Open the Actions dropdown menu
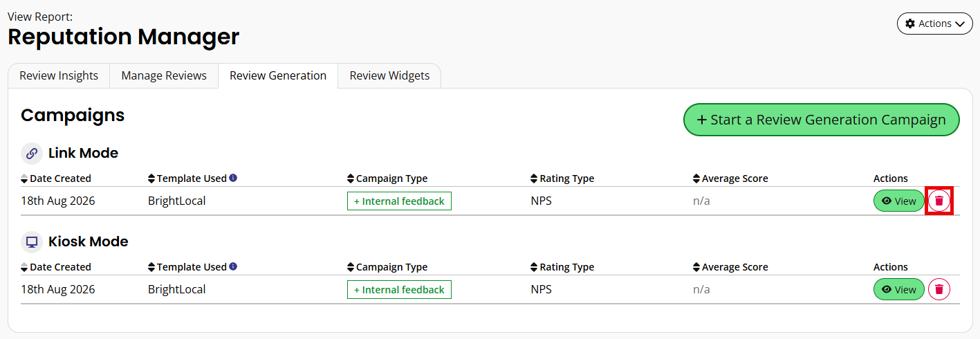This screenshot has height=339, width=980. 934,24
